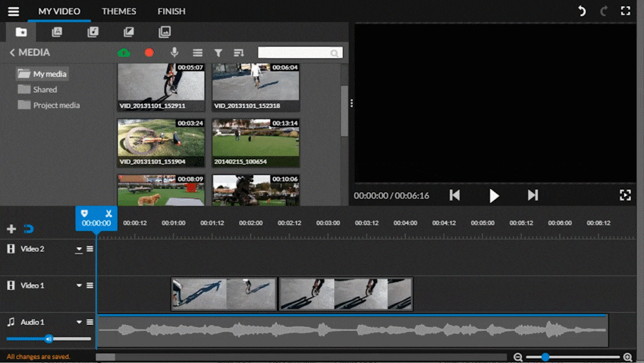Open the media filter funnel
The width and height of the screenshot is (644, 363).
point(218,53)
